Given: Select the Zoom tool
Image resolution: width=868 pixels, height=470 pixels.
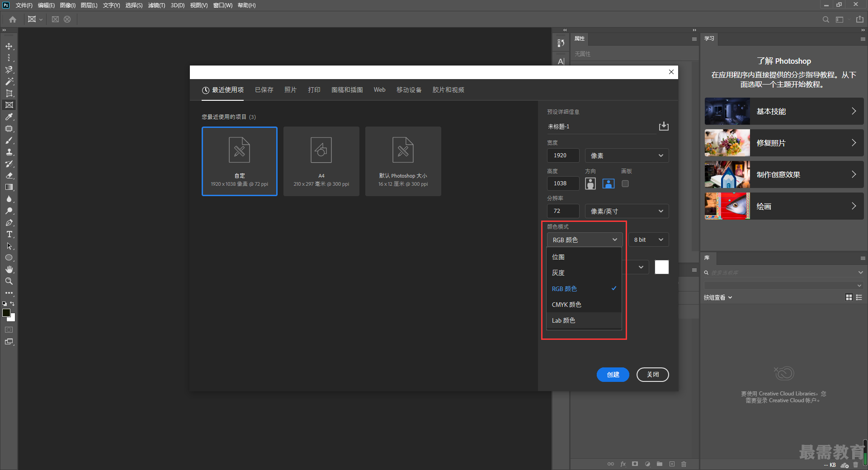Looking at the screenshot, I should (9, 282).
